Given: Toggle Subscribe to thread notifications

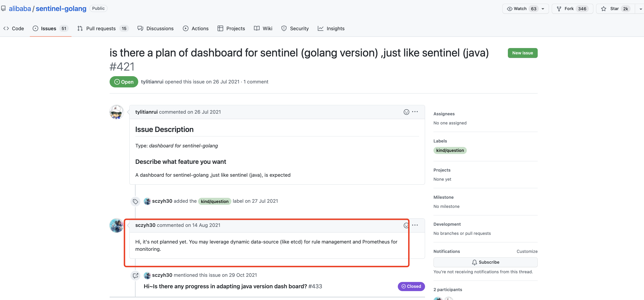Looking at the screenshot, I should (485, 262).
